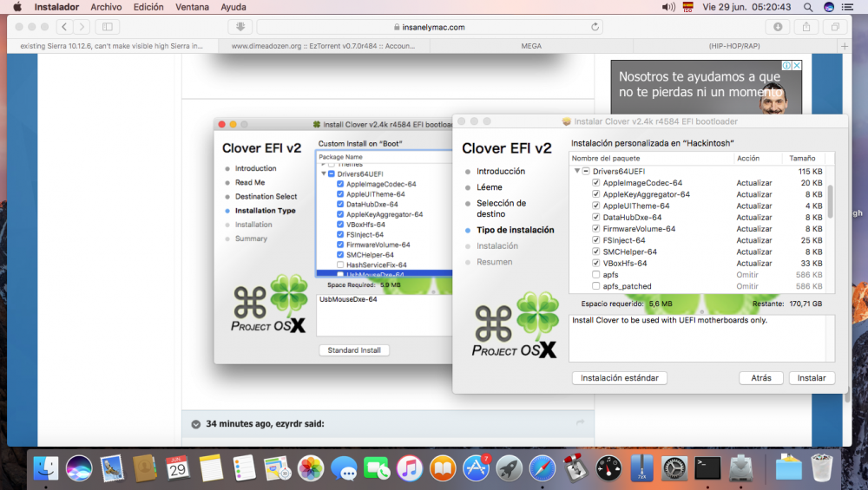Switch to Safari via dock compass icon

542,468
